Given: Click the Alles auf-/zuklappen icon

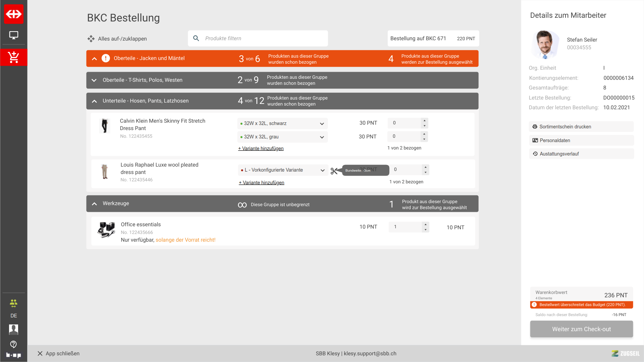Looking at the screenshot, I should [x=91, y=39].
